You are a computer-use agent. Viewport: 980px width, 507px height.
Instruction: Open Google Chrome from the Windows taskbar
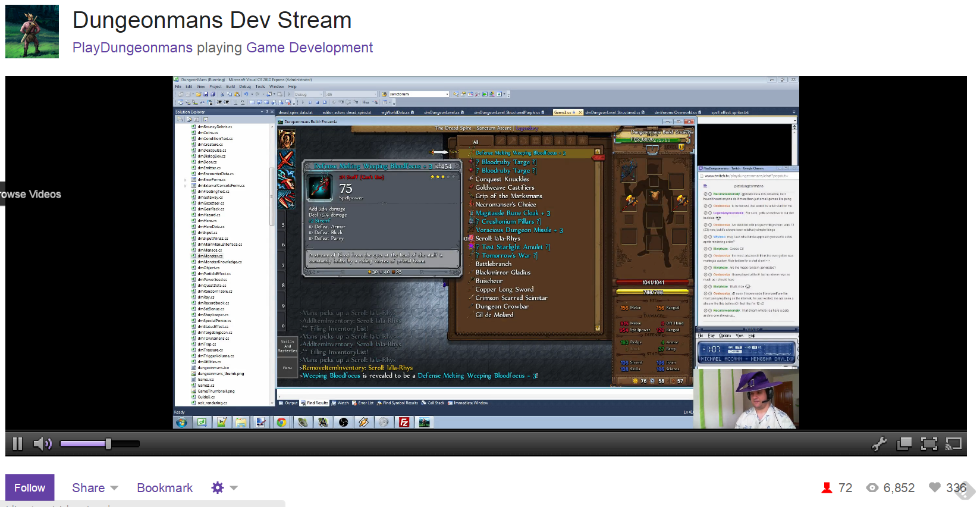click(281, 422)
